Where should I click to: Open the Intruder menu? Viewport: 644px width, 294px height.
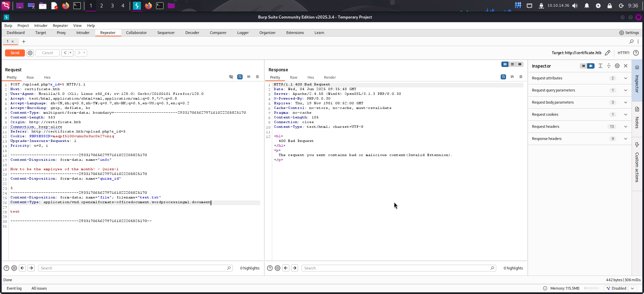[41, 26]
